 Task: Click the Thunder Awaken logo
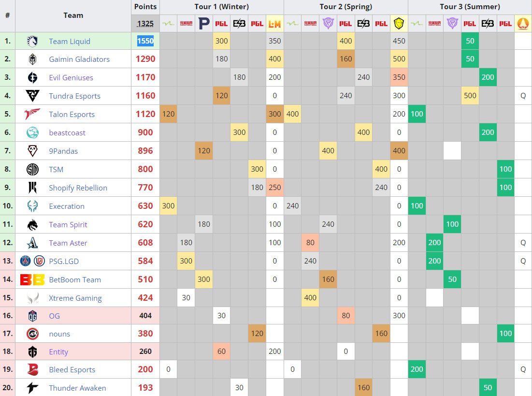(32, 387)
